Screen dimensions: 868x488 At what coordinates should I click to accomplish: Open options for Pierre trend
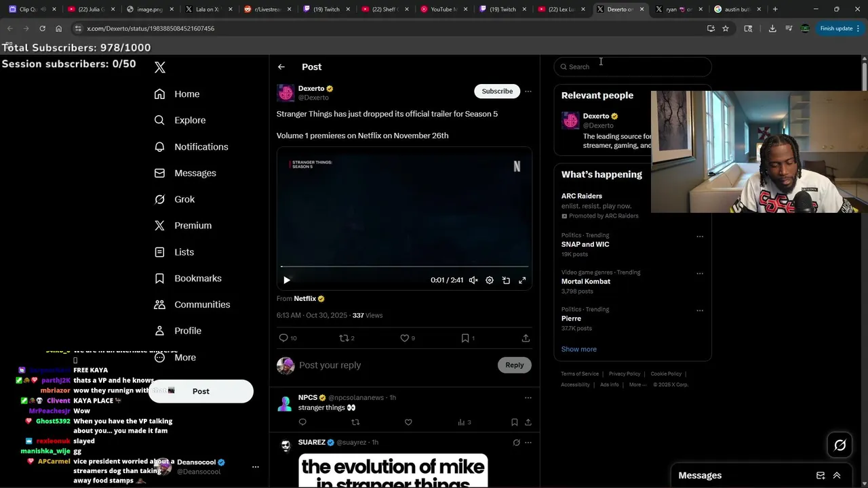coord(700,311)
